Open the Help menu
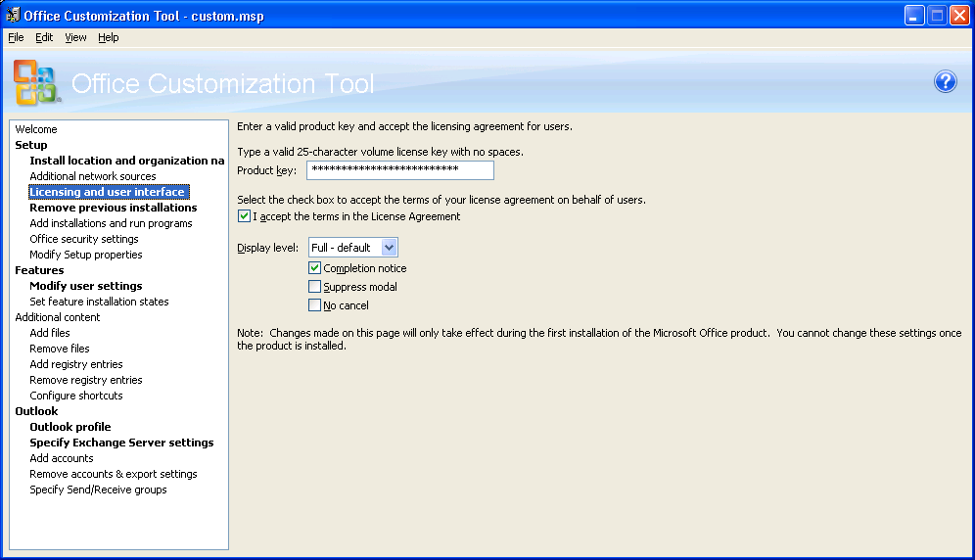The height and width of the screenshot is (560, 975). coord(109,37)
